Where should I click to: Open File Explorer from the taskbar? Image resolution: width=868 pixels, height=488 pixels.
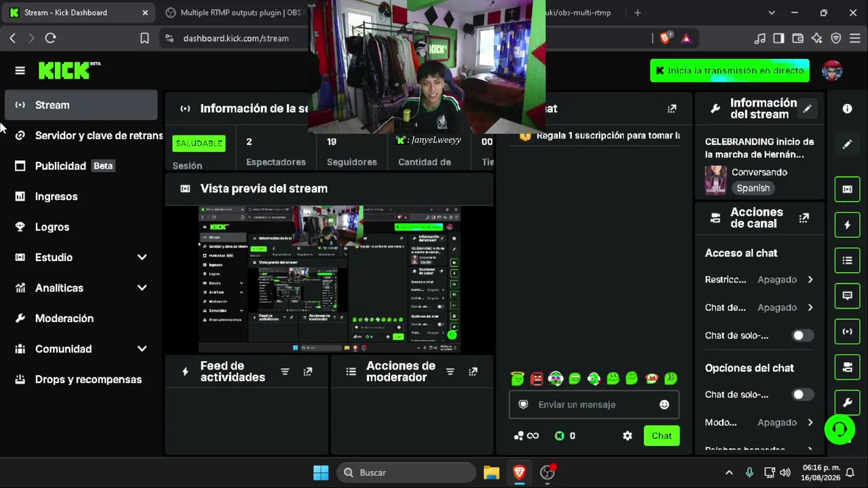pos(491,472)
